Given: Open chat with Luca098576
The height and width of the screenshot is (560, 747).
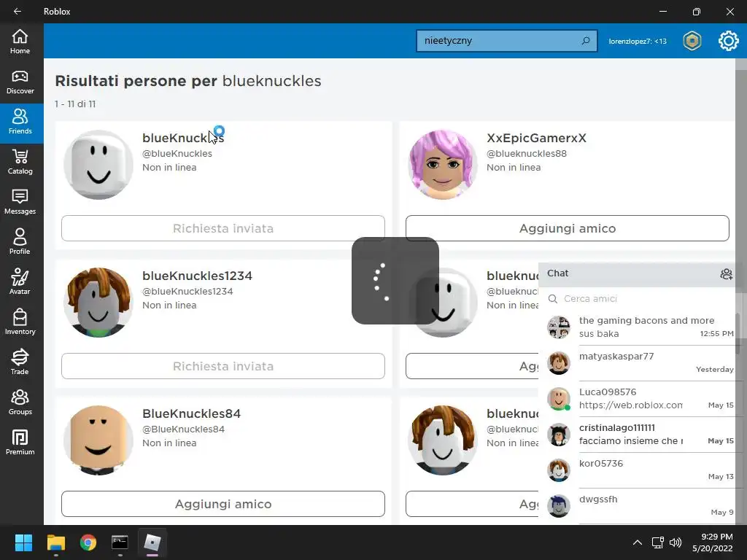Looking at the screenshot, I should (640, 399).
